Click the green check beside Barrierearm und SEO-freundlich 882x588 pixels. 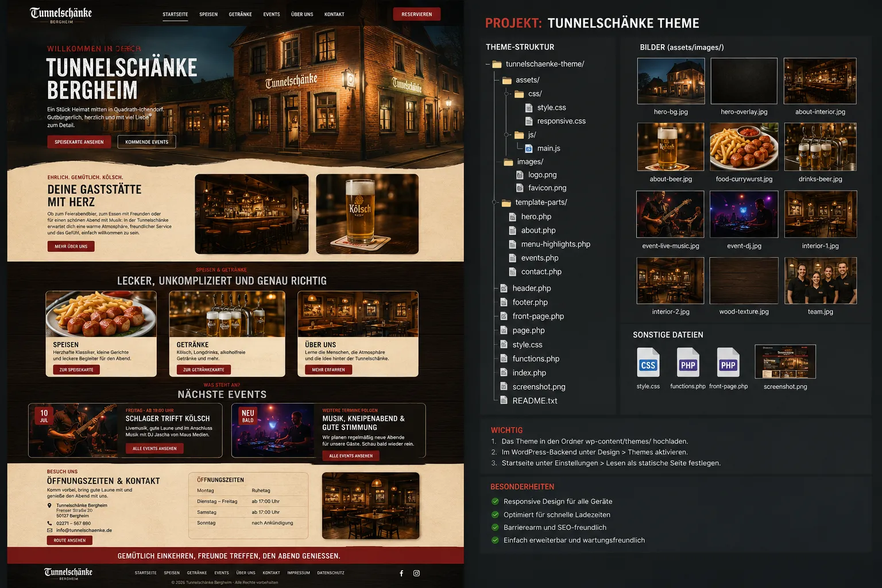[495, 527]
